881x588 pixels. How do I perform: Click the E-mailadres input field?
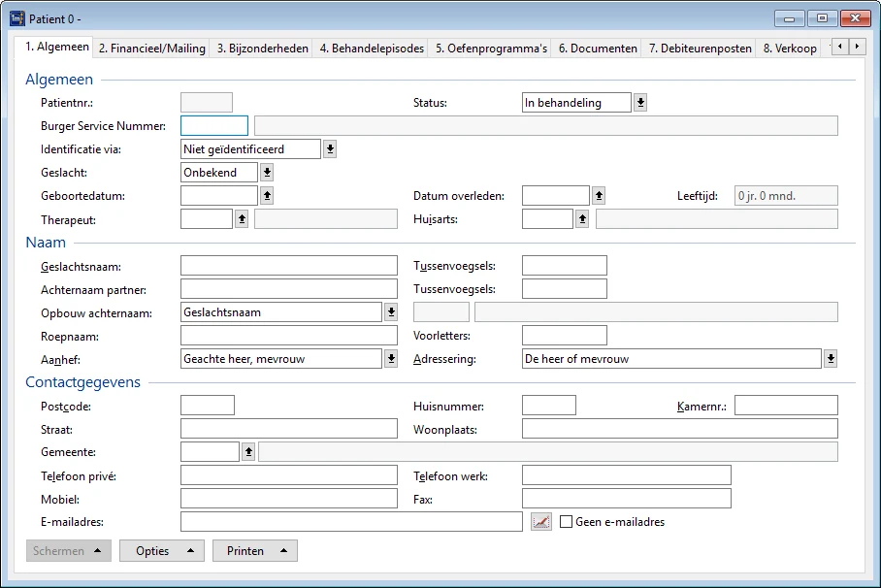pos(352,522)
